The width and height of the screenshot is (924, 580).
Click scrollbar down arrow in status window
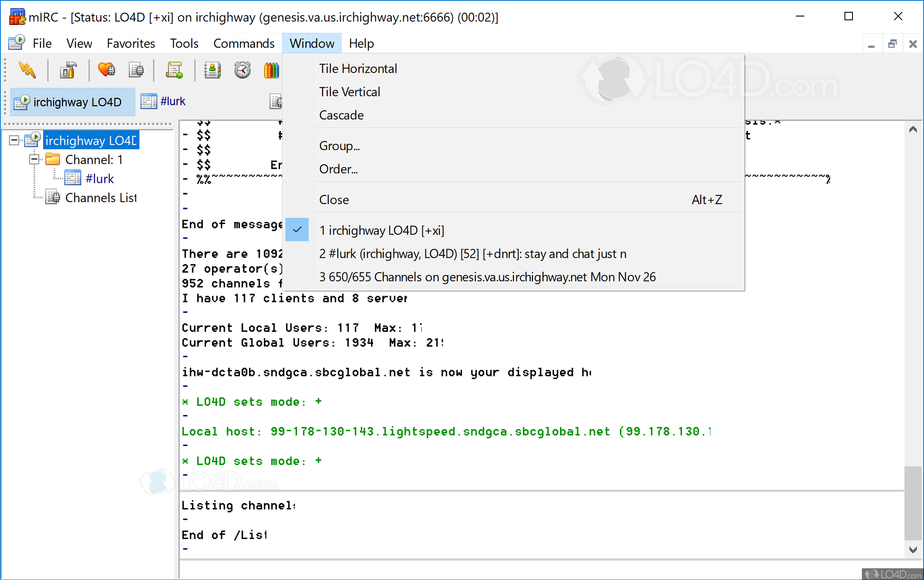click(913, 550)
